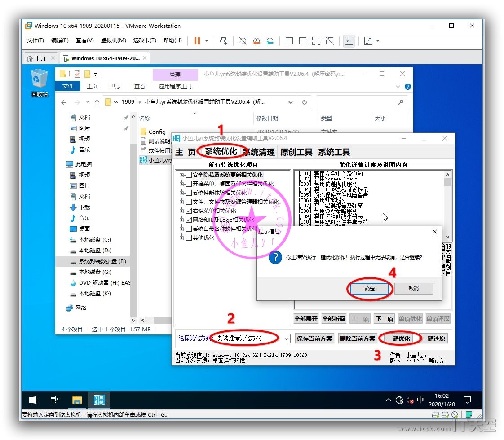The height and width of the screenshot is (440, 504).
Task: Open the 虚拟机(M) menu in VMware
Action: pyautogui.click(x=114, y=40)
